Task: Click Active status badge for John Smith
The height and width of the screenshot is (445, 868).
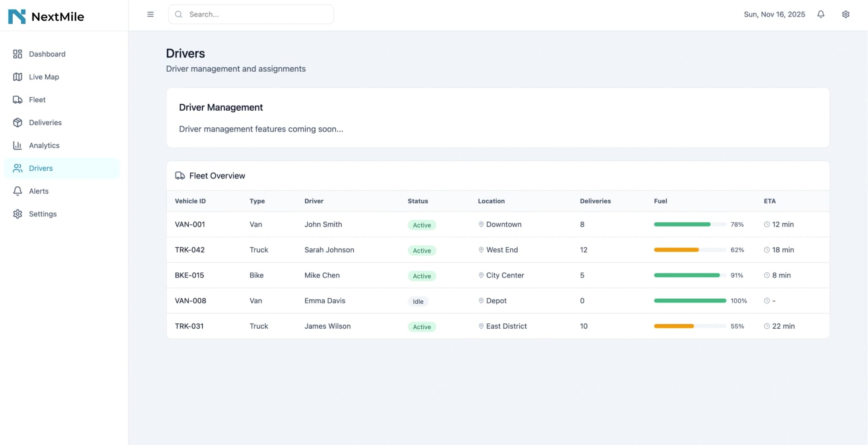Action: 422,225
